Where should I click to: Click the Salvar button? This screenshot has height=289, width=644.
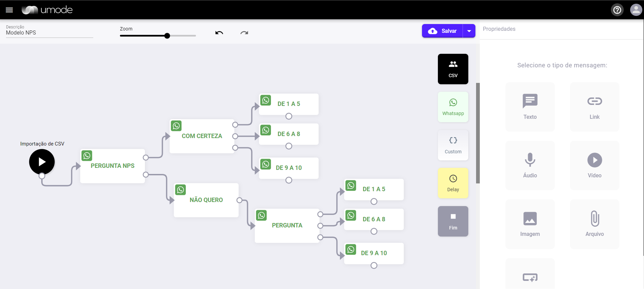pos(442,31)
